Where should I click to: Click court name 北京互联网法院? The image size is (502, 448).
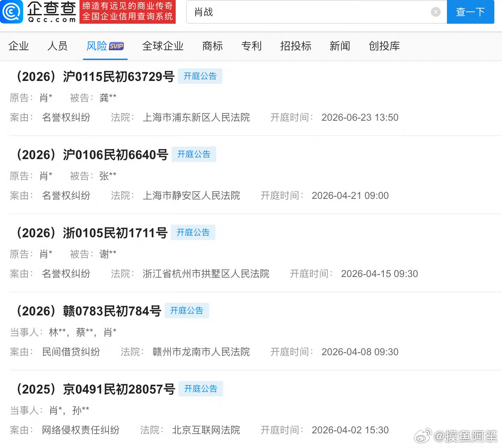coord(206,430)
